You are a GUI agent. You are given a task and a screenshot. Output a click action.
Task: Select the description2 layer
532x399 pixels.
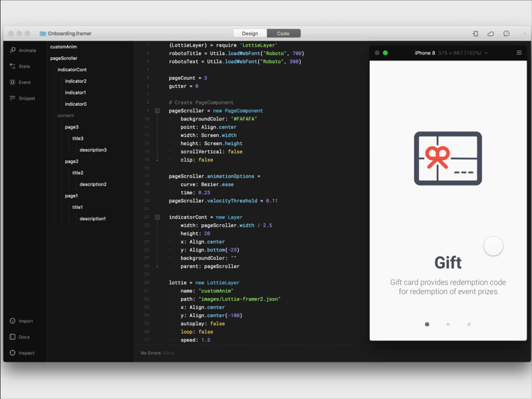pyautogui.click(x=93, y=184)
